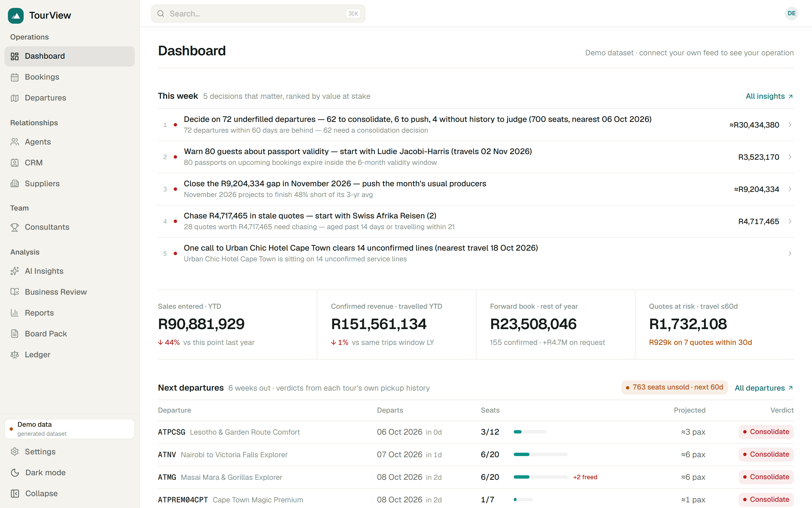Click the ATMG seats progress bar
812x508 pixels.
540,477
